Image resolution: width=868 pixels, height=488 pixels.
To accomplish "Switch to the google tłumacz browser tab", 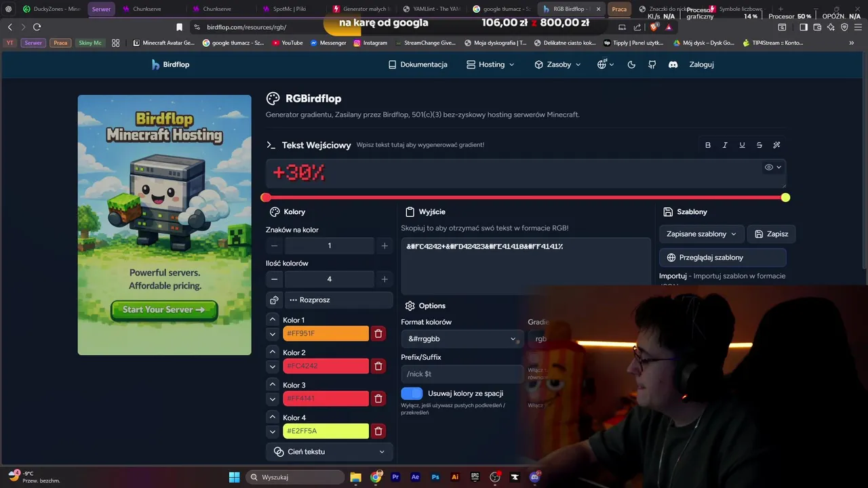I will [x=501, y=9].
